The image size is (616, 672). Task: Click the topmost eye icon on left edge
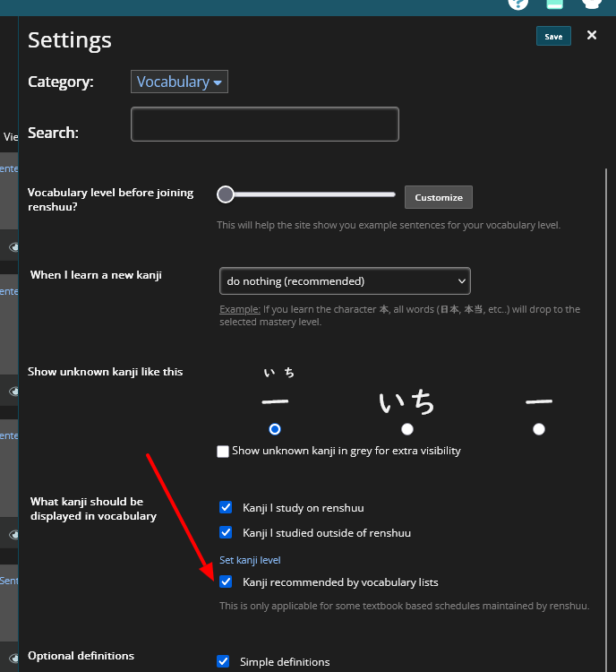(x=13, y=247)
